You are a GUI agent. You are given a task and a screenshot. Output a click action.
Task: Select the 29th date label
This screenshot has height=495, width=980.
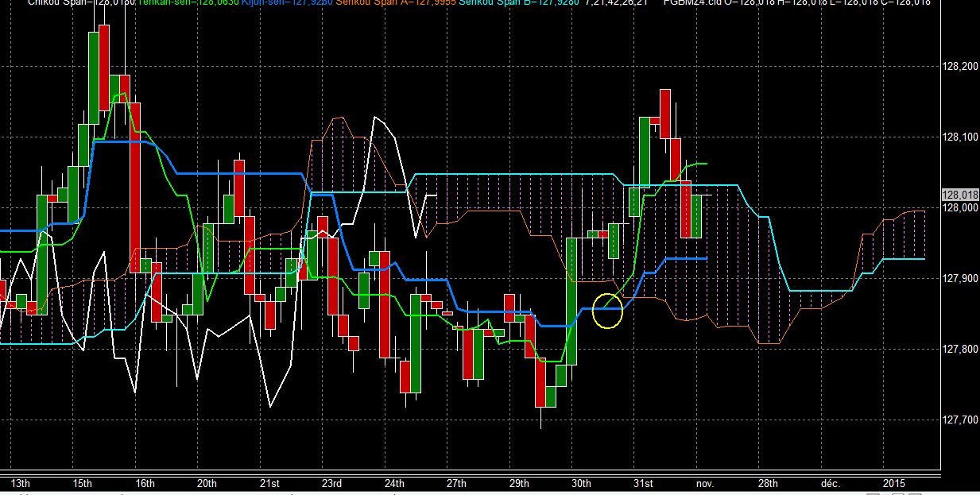click(519, 483)
